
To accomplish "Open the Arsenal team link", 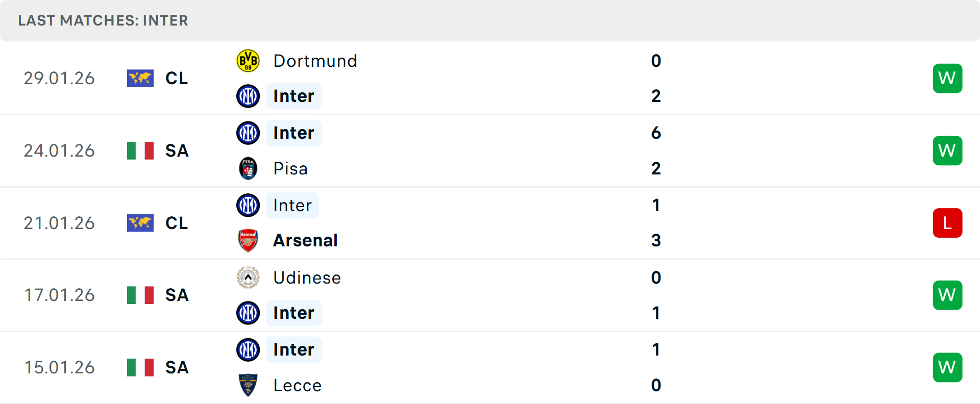I will click(305, 240).
